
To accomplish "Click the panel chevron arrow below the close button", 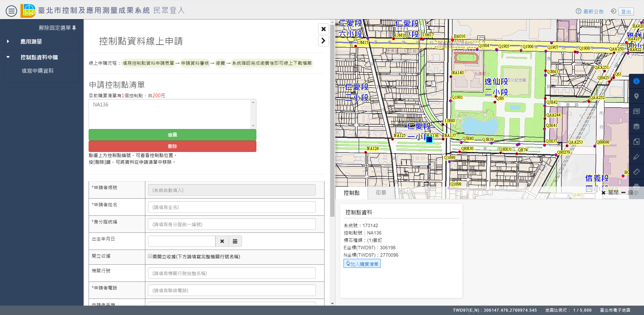I will [x=323, y=41].
